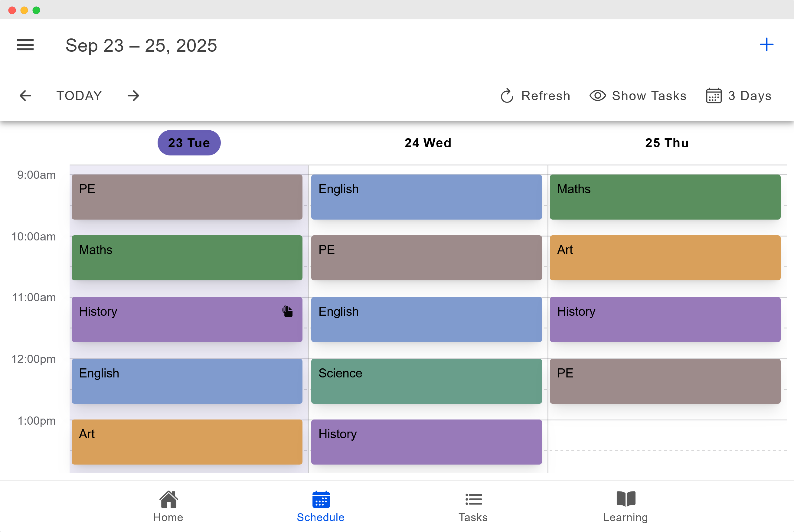Open the 3 Days view selector
This screenshot has width=794, height=532.
pyautogui.click(x=739, y=96)
